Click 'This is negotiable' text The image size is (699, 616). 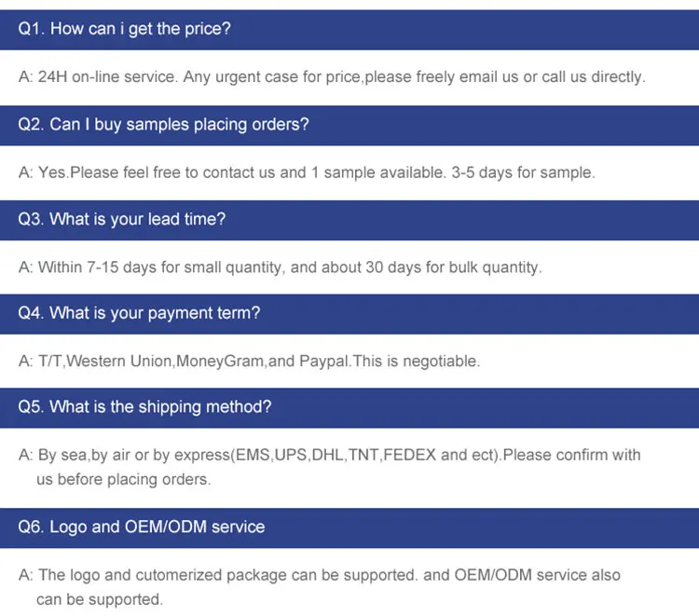(415, 361)
